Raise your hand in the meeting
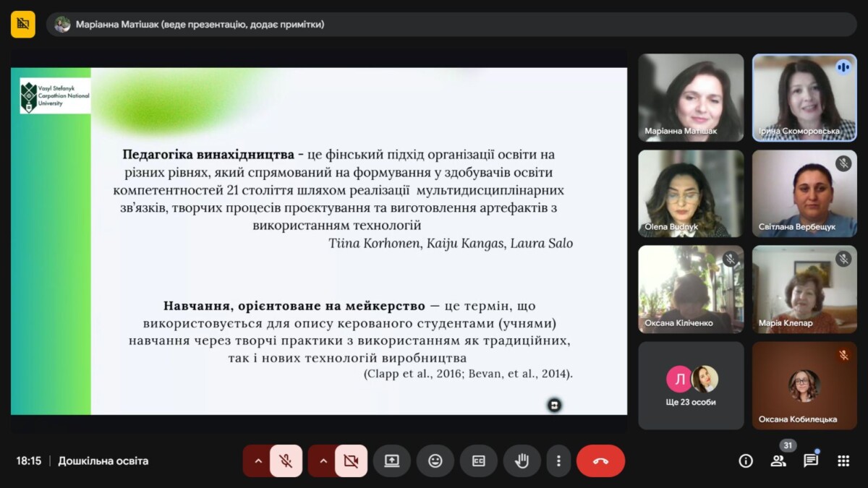This screenshot has width=868, height=488. coord(521,461)
